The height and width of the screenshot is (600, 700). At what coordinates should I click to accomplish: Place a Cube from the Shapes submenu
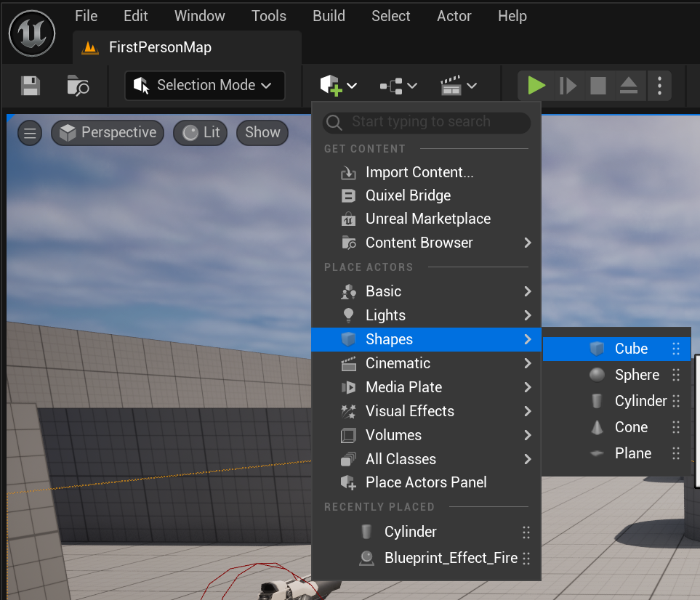coord(616,349)
